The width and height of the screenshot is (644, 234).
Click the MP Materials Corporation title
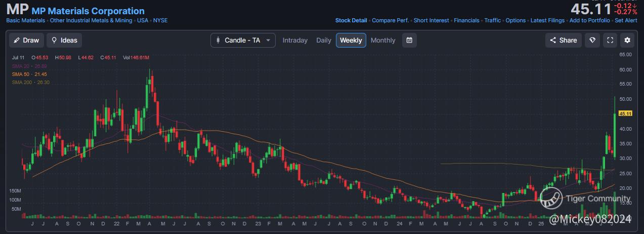pyautogui.click(x=88, y=11)
